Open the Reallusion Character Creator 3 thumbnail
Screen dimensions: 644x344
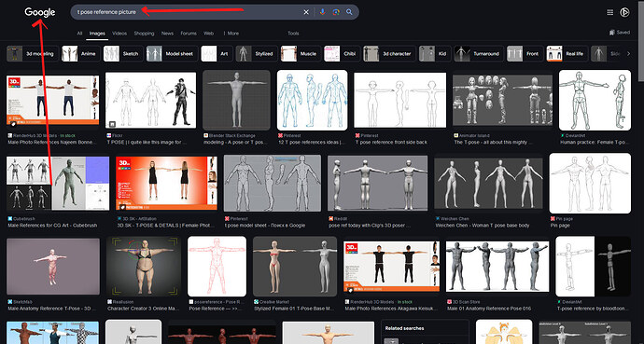click(144, 267)
